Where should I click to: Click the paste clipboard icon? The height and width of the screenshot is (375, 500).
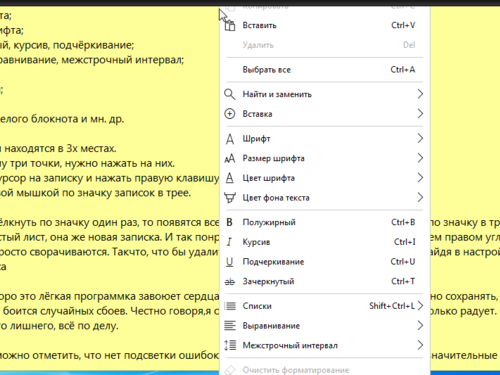pyautogui.click(x=229, y=25)
